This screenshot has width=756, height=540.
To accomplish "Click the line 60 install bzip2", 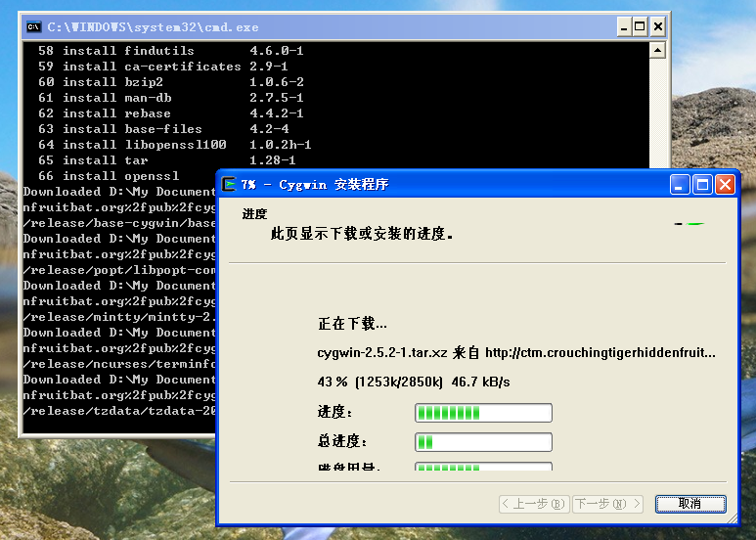I will (171, 81).
